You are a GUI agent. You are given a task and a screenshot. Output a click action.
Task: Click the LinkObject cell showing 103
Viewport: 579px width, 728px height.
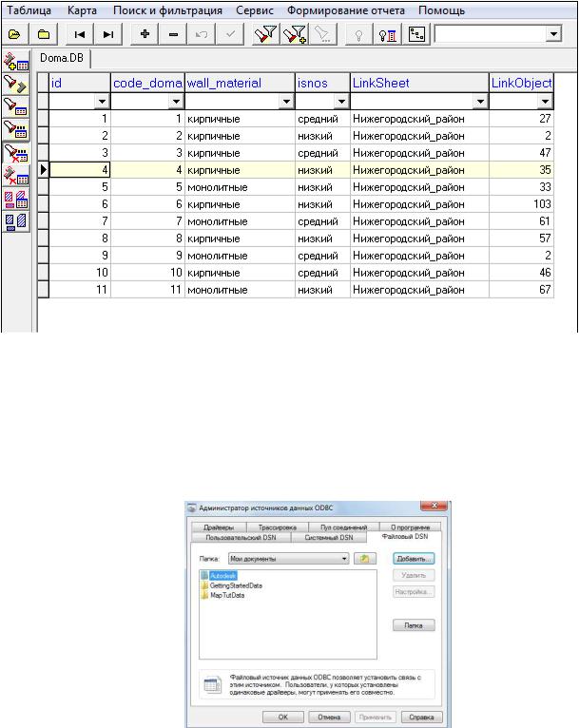[521, 204]
